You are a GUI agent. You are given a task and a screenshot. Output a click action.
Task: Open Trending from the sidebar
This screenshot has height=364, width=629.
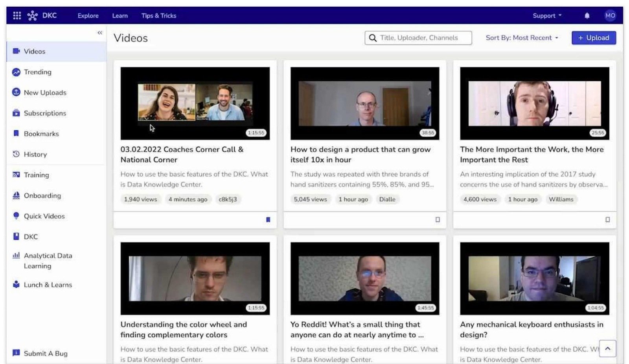pyautogui.click(x=37, y=72)
